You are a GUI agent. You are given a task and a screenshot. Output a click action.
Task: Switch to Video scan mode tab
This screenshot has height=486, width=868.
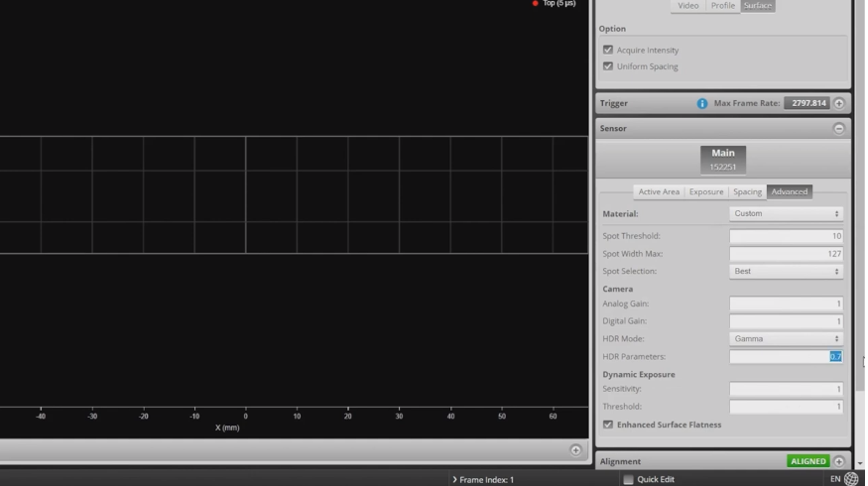coord(687,6)
